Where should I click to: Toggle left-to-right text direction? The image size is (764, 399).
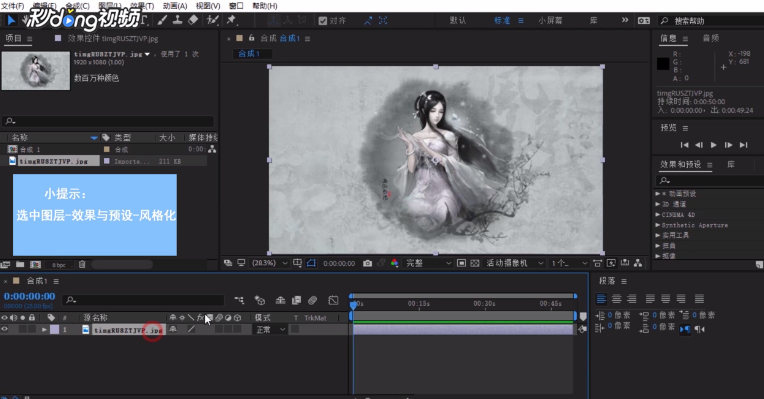point(685,329)
